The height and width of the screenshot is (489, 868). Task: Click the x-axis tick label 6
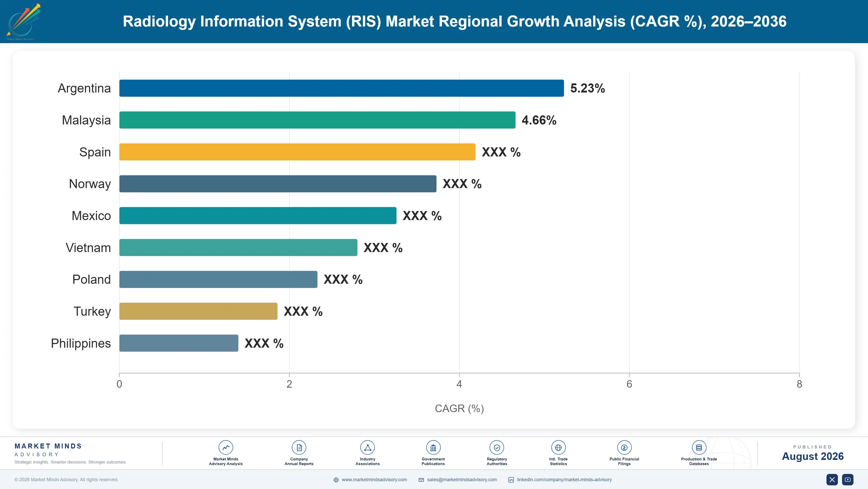(629, 384)
